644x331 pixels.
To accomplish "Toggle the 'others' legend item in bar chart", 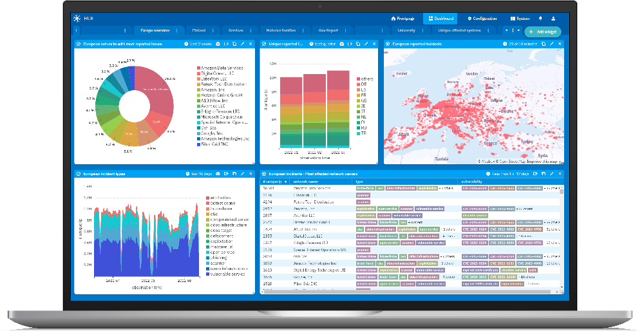I will coord(365,79).
